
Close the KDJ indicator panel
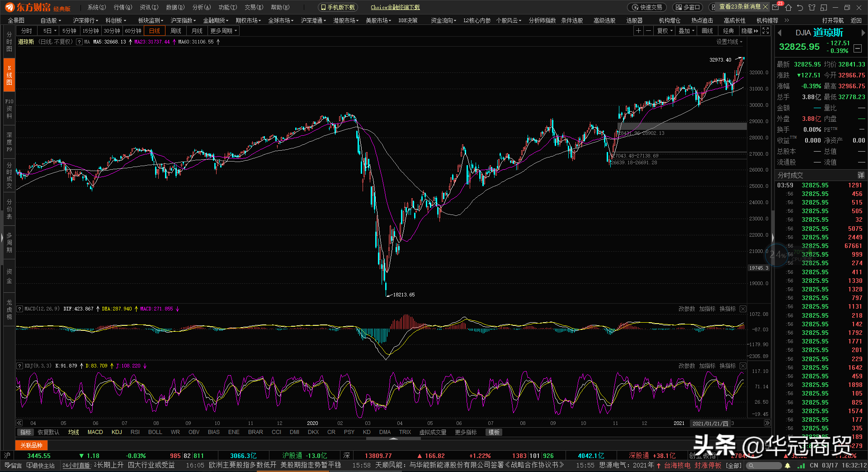(743, 366)
